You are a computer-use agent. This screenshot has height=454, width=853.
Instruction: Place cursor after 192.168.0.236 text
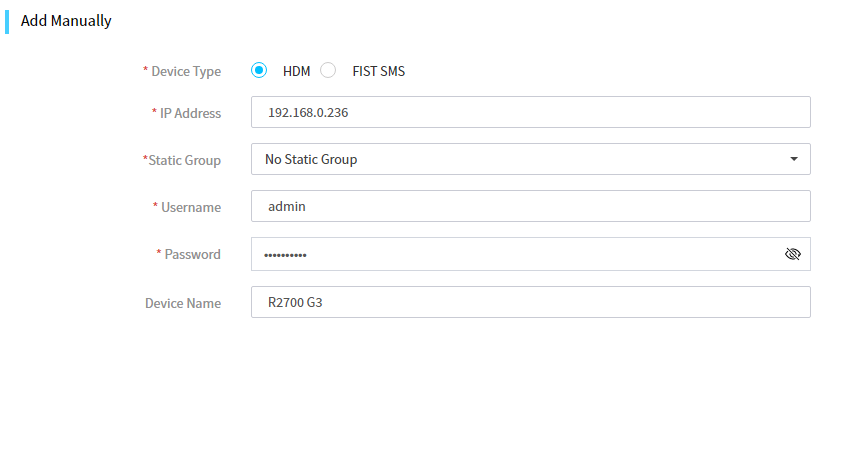tap(349, 113)
